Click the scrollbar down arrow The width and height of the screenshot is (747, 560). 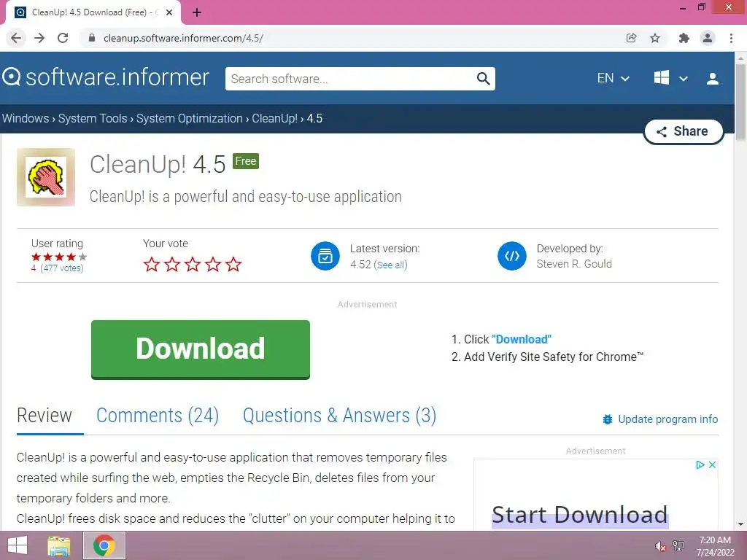pos(740,525)
